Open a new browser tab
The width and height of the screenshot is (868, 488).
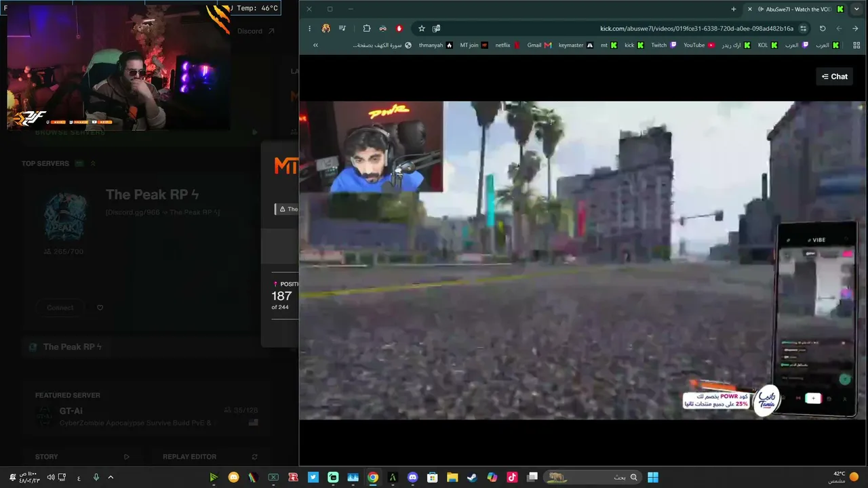[x=734, y=9]
